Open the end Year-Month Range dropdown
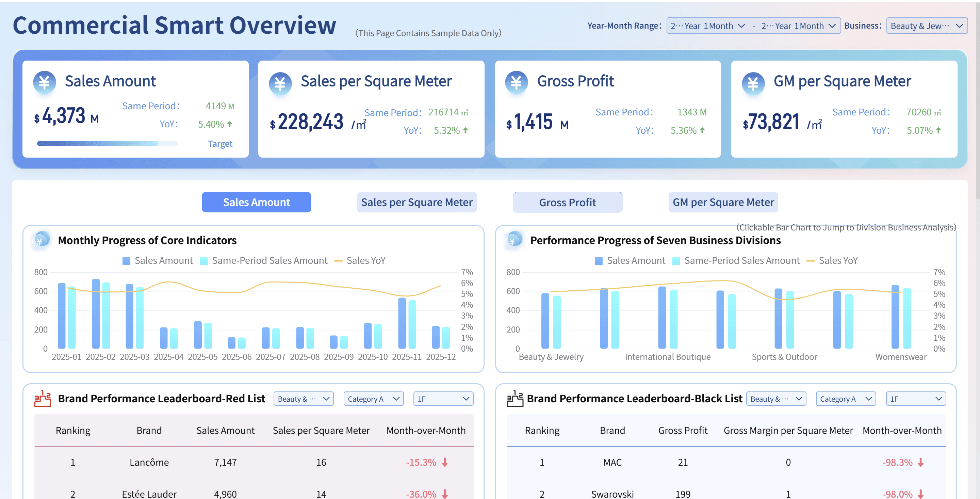Screen dimensions: 980x499 coord(798,26)
